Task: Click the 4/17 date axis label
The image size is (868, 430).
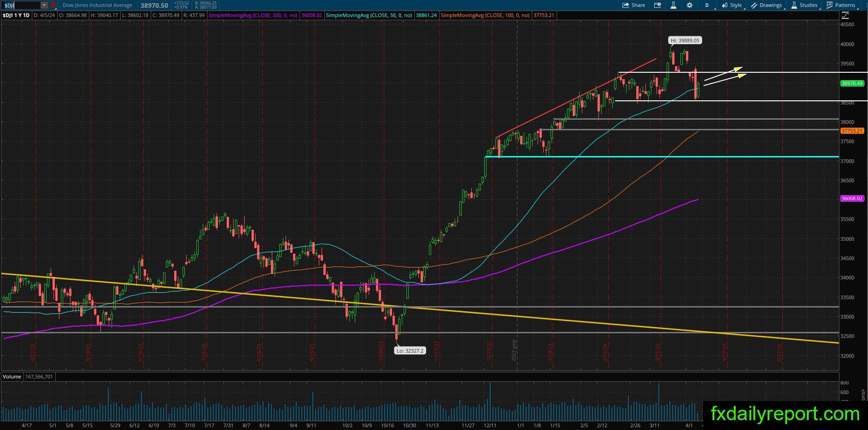Action: pos(26,425)
